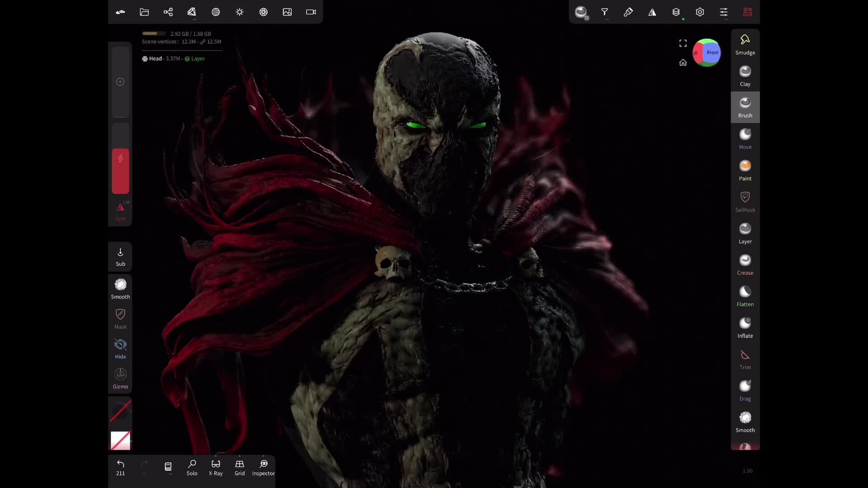Choose the Trim tool
The width and height of the screenshot is (868, 488).
coord(745,358)
